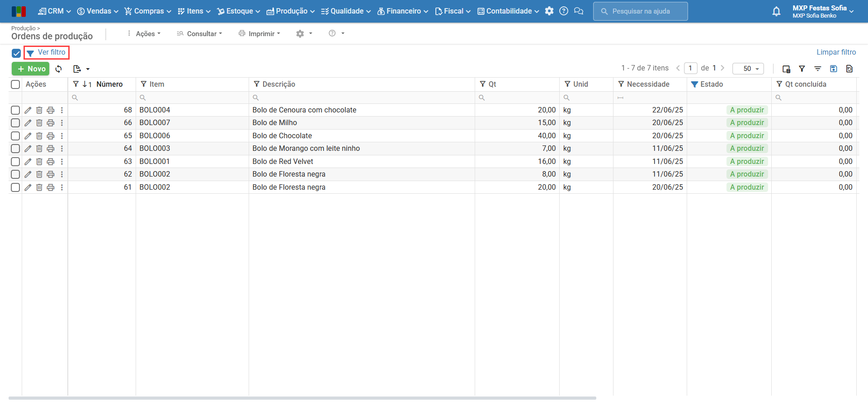Image resolution: width=868 pixels, height=406 pixels.
Task: Open the three-dot menu for order 64
Action: 62,149
